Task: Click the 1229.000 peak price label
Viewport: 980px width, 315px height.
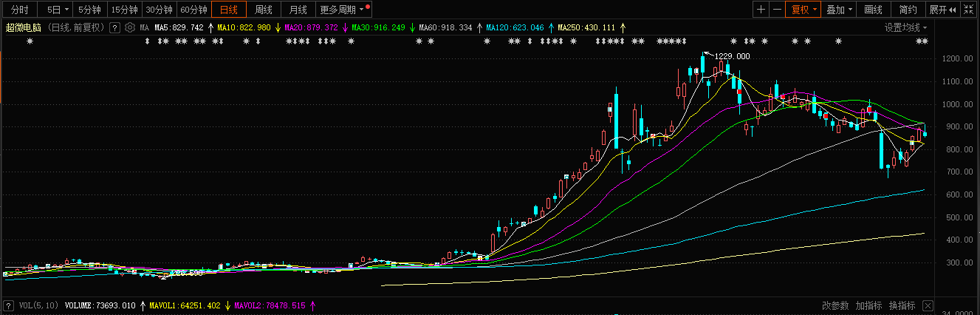Action: [x=732, y=56]
